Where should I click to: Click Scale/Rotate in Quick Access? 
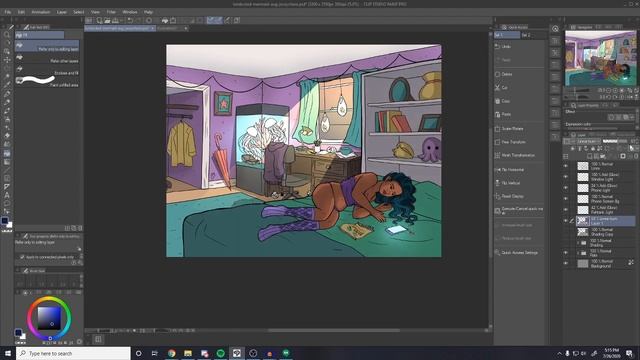click(512, 129)
